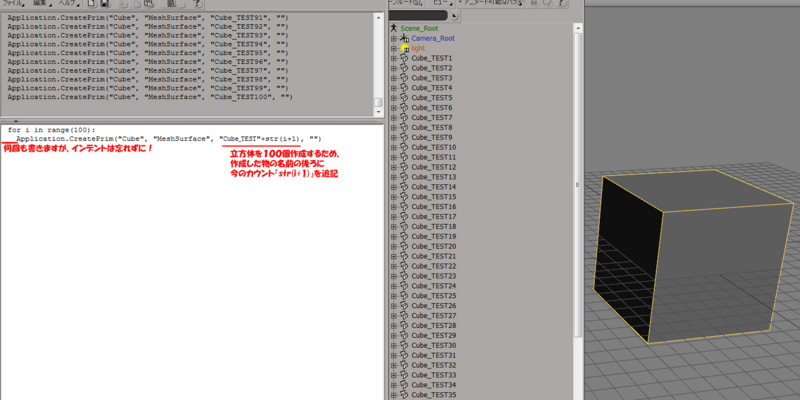Select Cube_TEST19 in the explorer
The height and width of the screenshot is (400, 800).
click(x=434, y=236)
